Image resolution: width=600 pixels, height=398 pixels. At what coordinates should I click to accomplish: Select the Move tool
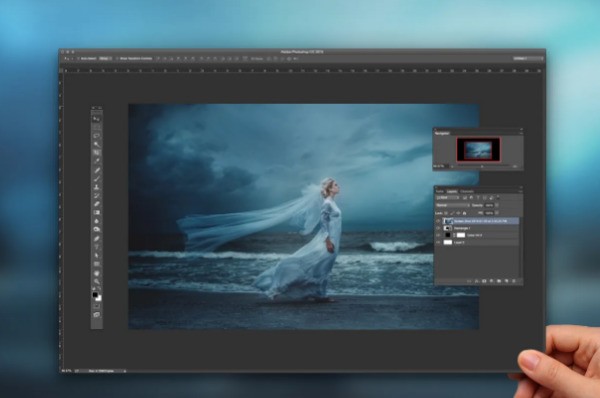(97, 119)
